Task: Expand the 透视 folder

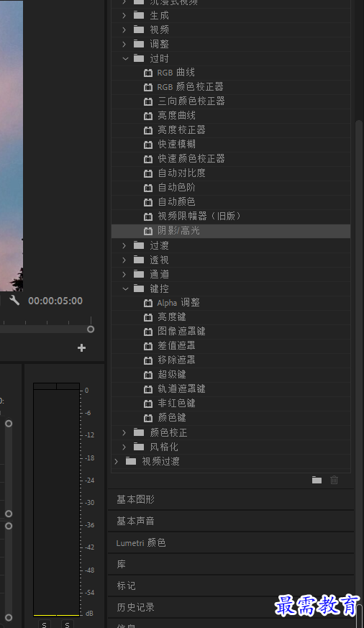Action: click(x=124, y=260)
